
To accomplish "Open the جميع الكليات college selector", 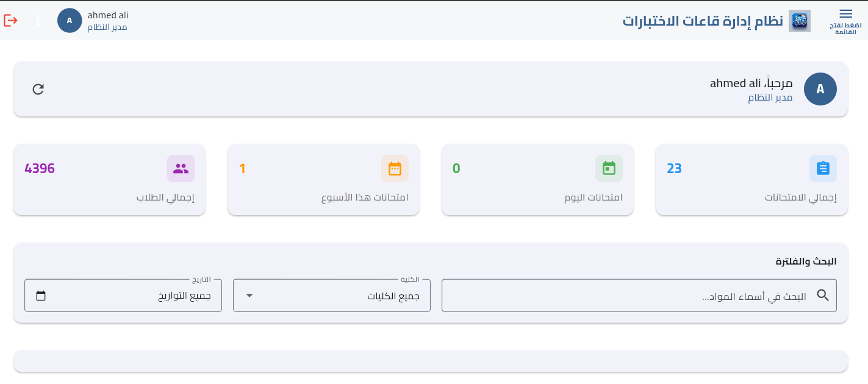I will coord(332,295).
